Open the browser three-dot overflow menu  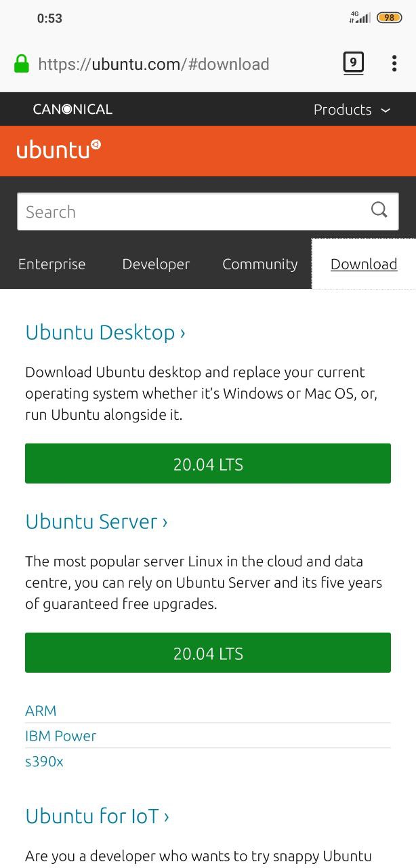click(x=394, y=64)
